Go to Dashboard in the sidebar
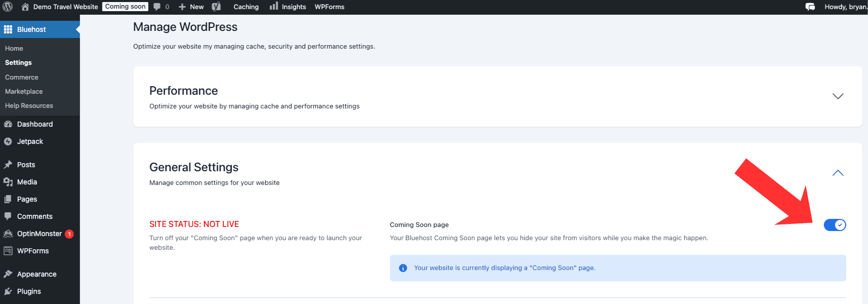Viewport: 868px width, 304px height. click(x=35, y=124)
